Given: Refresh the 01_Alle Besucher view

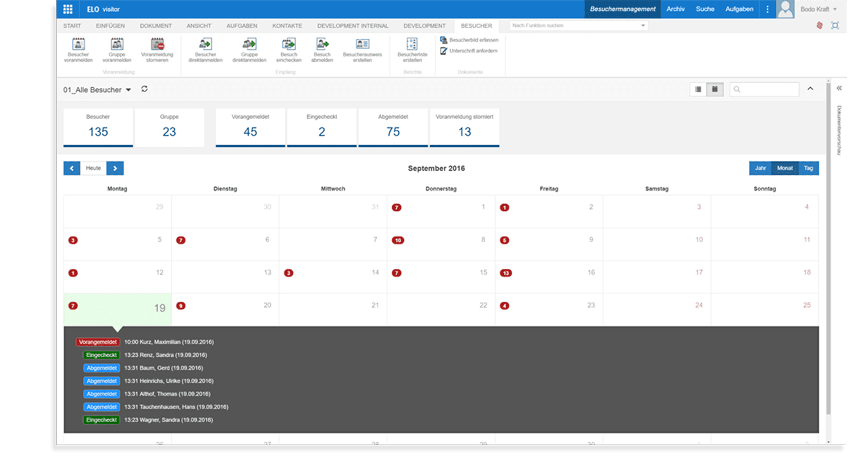Looking at the screenshot, I should point(145,89).
